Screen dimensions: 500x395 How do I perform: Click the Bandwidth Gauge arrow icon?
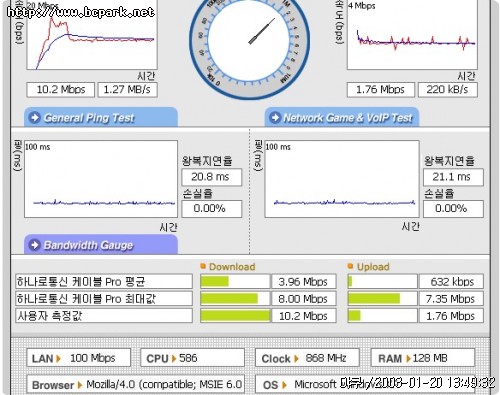[x=34, y=245]
